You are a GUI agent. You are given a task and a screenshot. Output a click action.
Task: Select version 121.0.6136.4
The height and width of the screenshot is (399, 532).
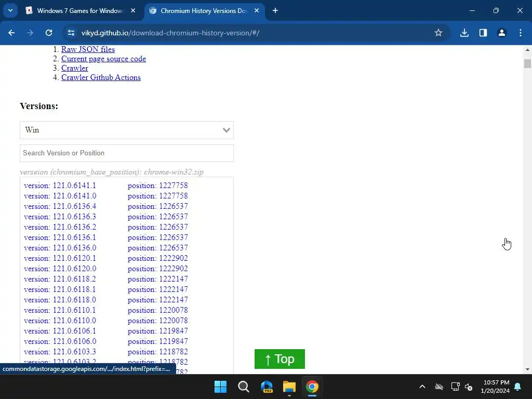[x=60, y=206]
